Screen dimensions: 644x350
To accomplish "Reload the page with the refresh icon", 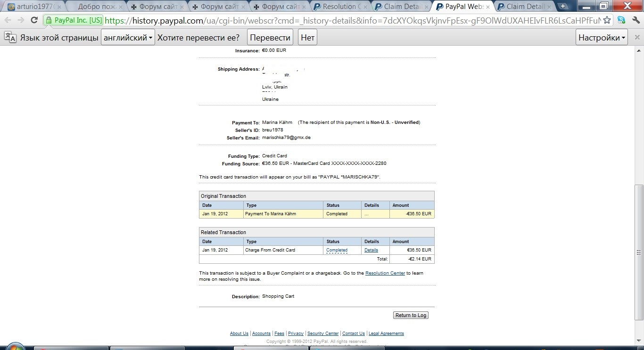I will [x=34, y=20].
